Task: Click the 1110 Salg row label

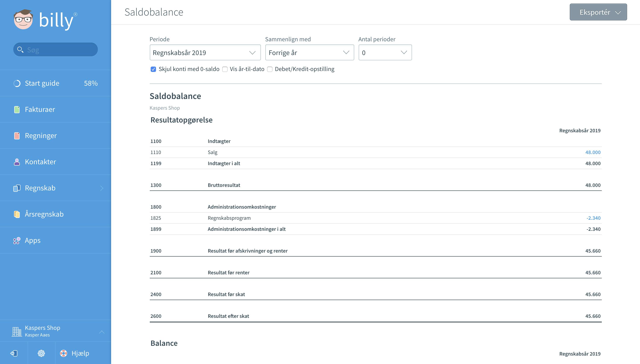Action: coord(212,152)
